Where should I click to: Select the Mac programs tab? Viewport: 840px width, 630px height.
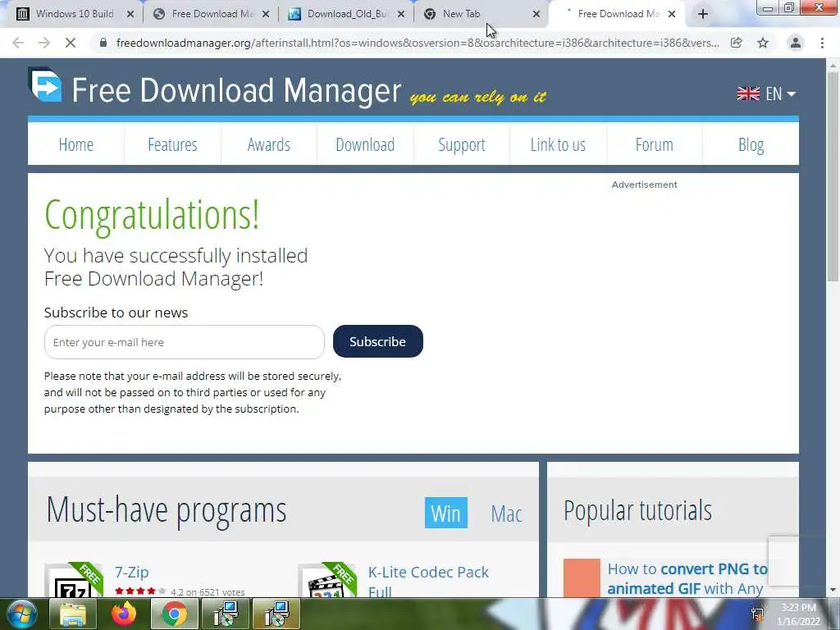(506, 514)
